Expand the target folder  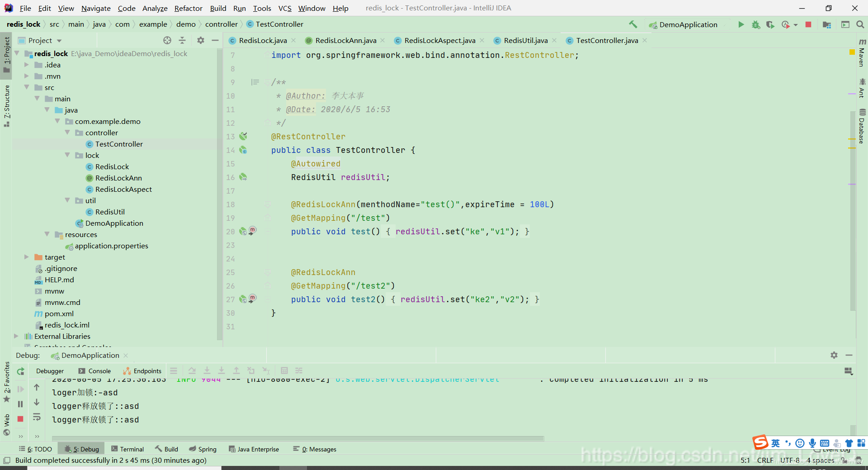pos(27,257)
